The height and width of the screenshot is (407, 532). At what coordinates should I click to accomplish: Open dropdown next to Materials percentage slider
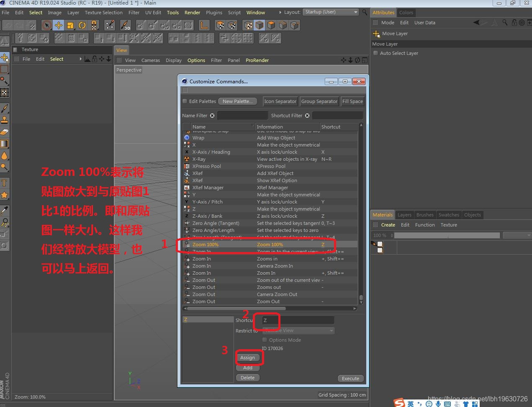[x=517, y=235]
